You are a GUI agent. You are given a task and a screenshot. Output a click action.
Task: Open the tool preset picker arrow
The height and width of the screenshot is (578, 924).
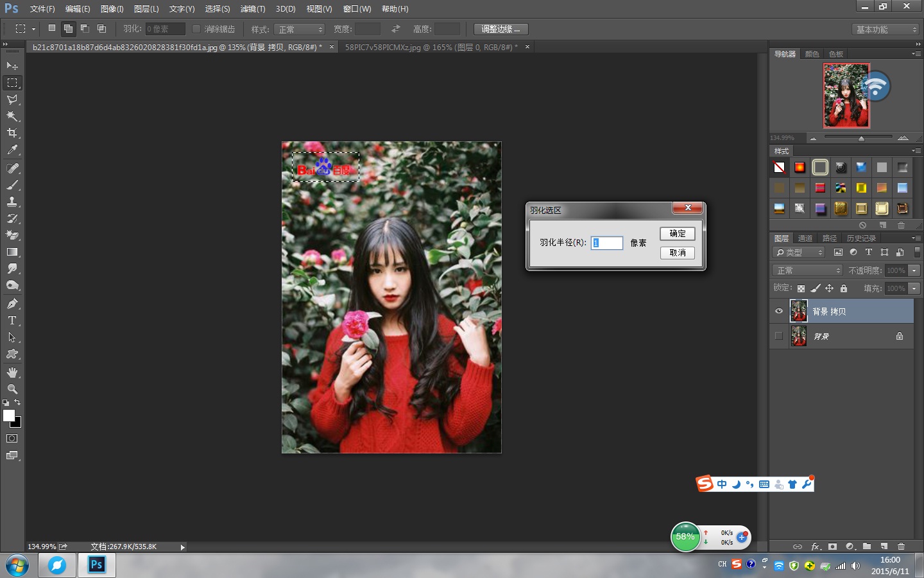point(33,29)
